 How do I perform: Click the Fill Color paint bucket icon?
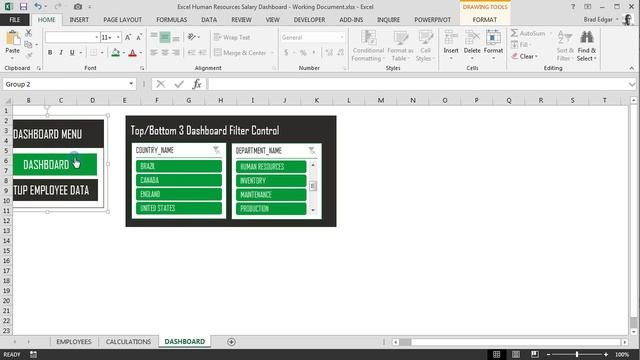click(x=116, y=52)
